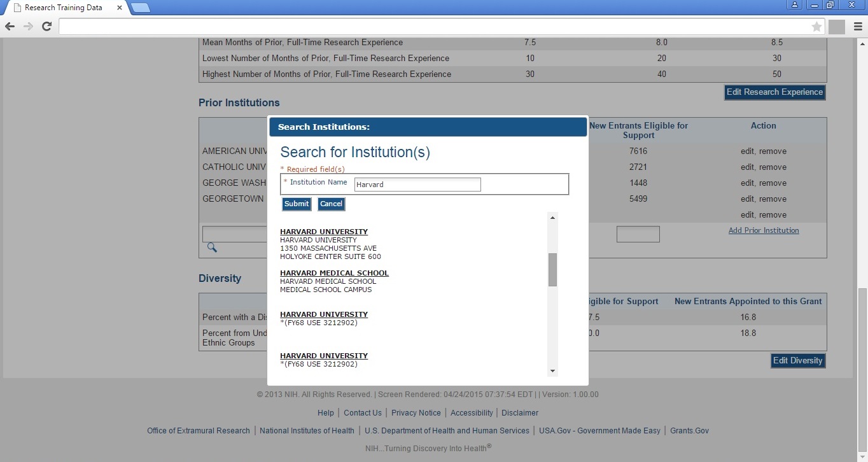Click the 1350 MASSACHUSETTS AVE address line
This screenshot has height=462, width=868.
click(x=328, y=248)
